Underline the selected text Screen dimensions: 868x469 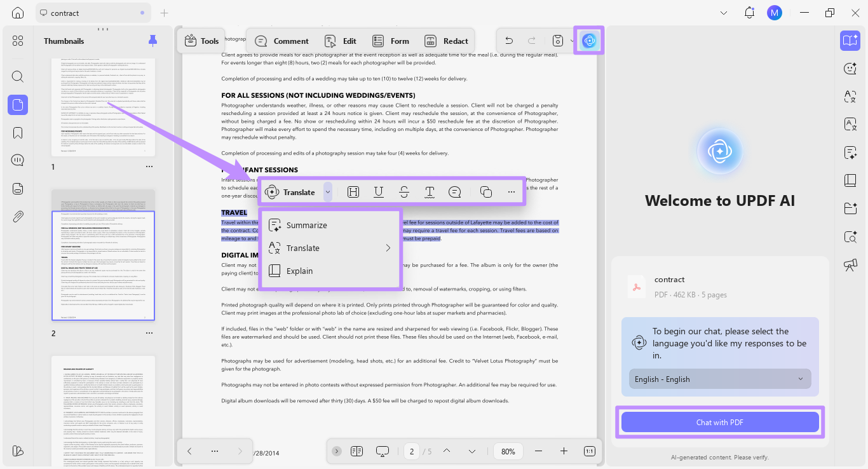click(379, 192)
